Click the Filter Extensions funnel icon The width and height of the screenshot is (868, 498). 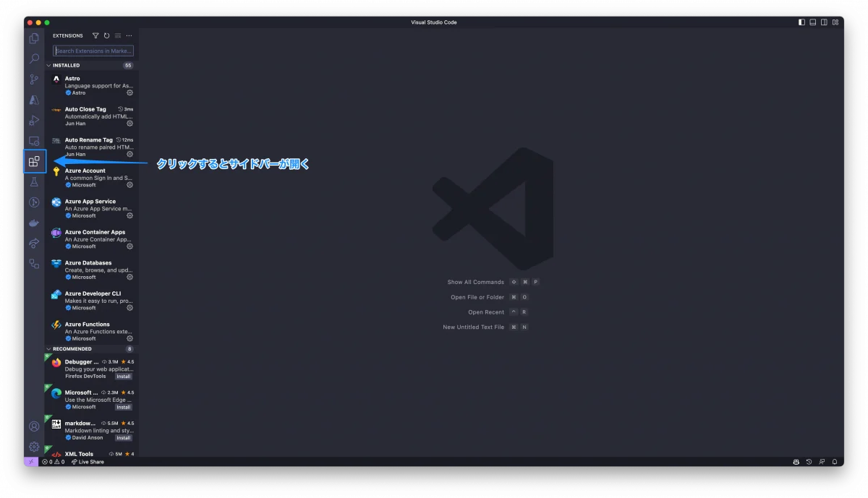[x=95, y=35]
